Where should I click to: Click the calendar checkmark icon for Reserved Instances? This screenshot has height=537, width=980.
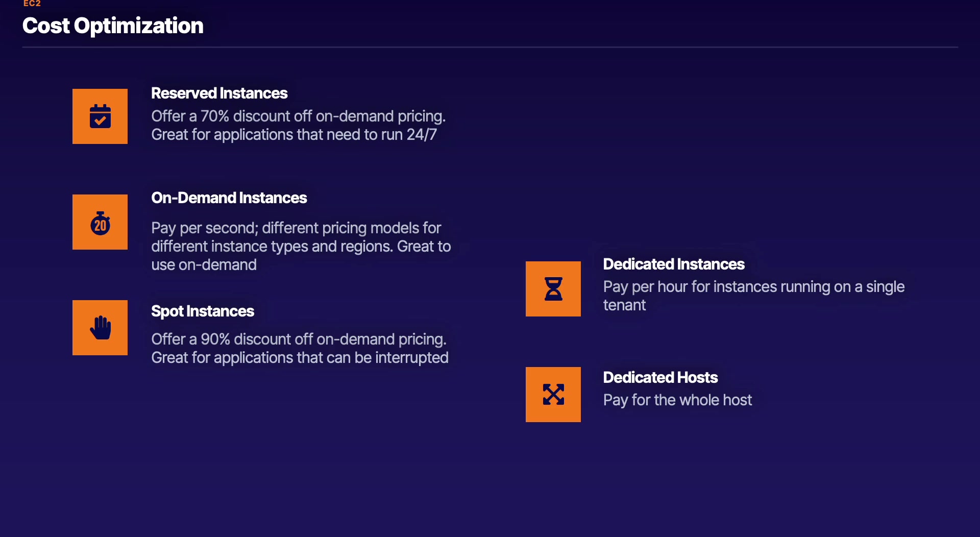pyautogui.click(x=100, y=116)
